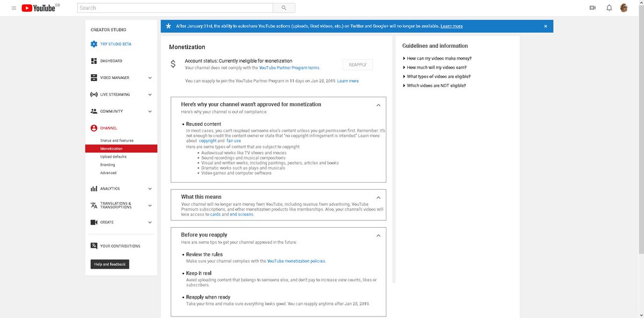Expand Which videos are NOT eligible
Screen dimensions: 644x318
[x=434, y=85]
